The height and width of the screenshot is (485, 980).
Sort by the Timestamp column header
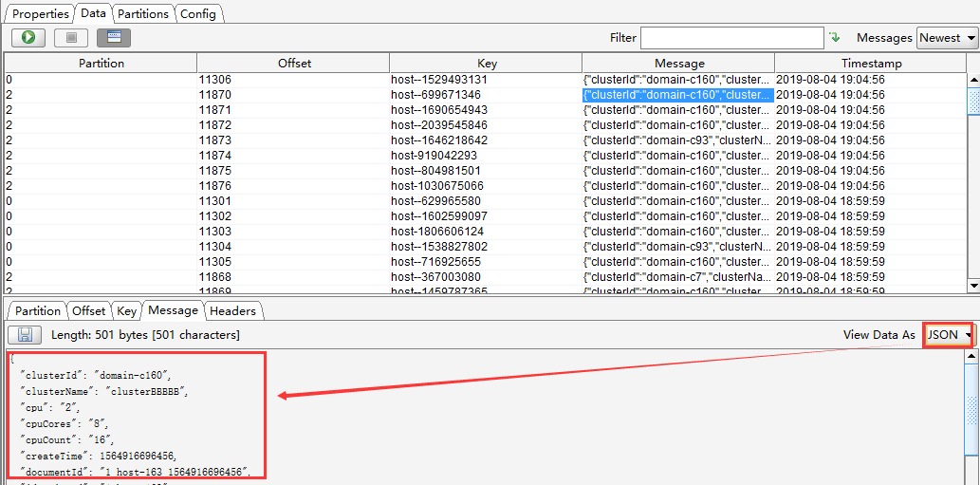[x=871, y=64]
